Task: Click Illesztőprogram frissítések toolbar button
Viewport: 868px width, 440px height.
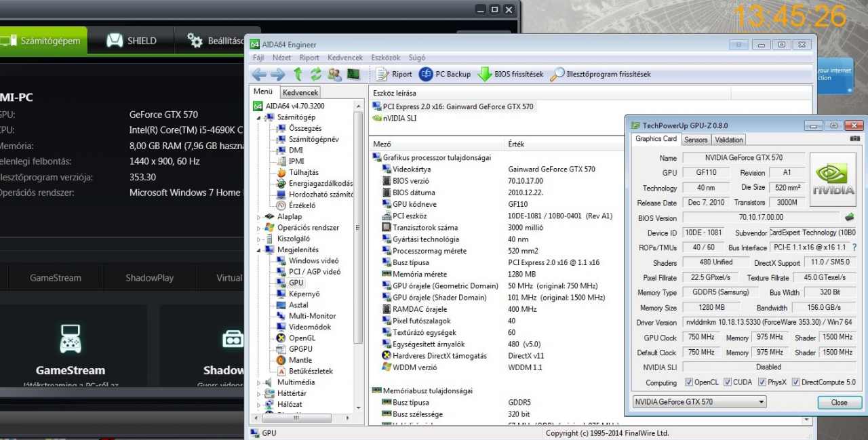Action: click(x=600, y=75)
